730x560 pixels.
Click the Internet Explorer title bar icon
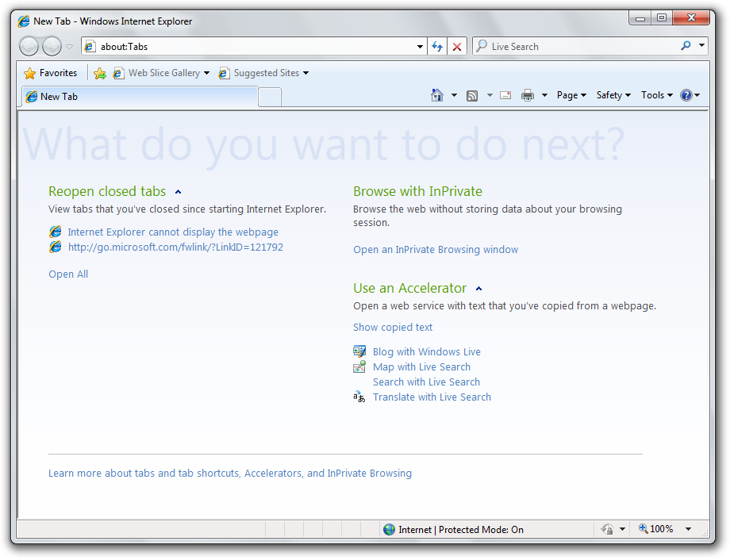click(24, 21)
